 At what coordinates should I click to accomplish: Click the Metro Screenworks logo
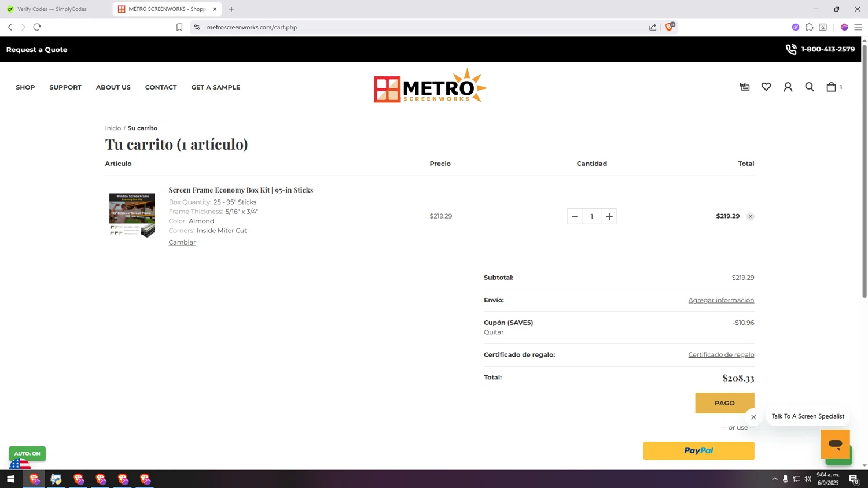pos(431,86)
